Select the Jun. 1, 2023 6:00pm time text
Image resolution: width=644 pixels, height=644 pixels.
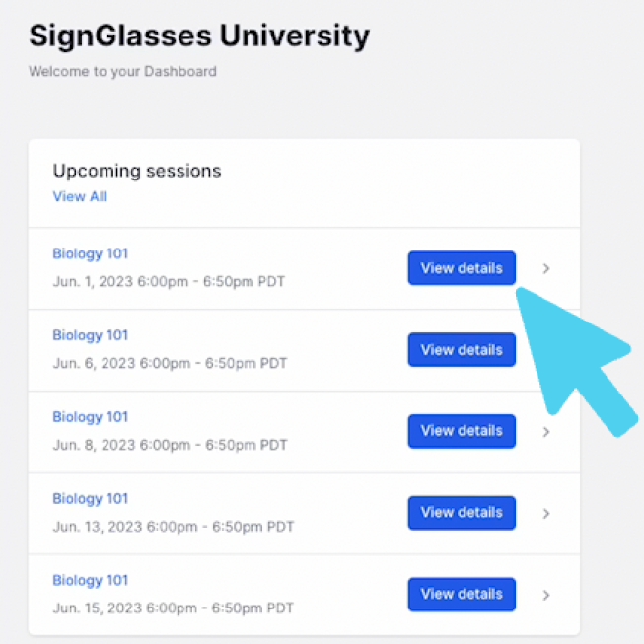pos(169,282)
